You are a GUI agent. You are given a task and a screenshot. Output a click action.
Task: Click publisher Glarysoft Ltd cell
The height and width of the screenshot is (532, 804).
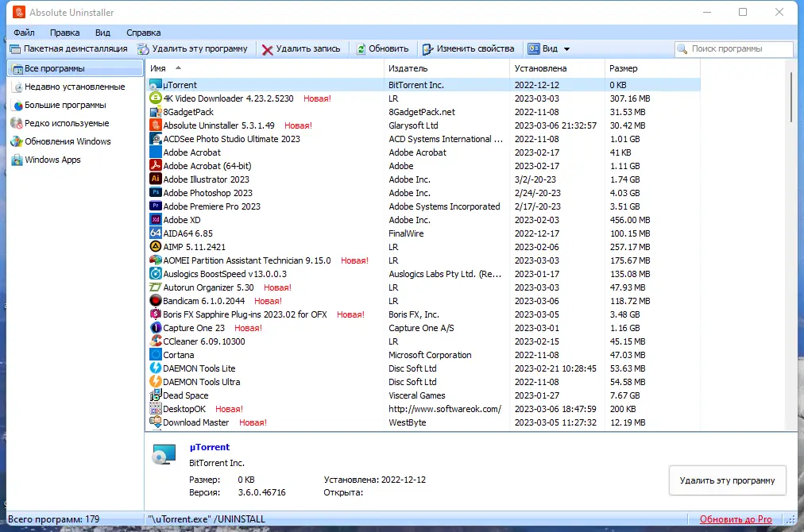tap(413, 125)
